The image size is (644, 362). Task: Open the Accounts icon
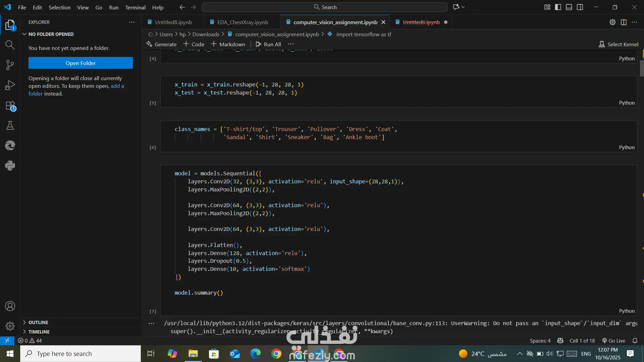(10, 306)
